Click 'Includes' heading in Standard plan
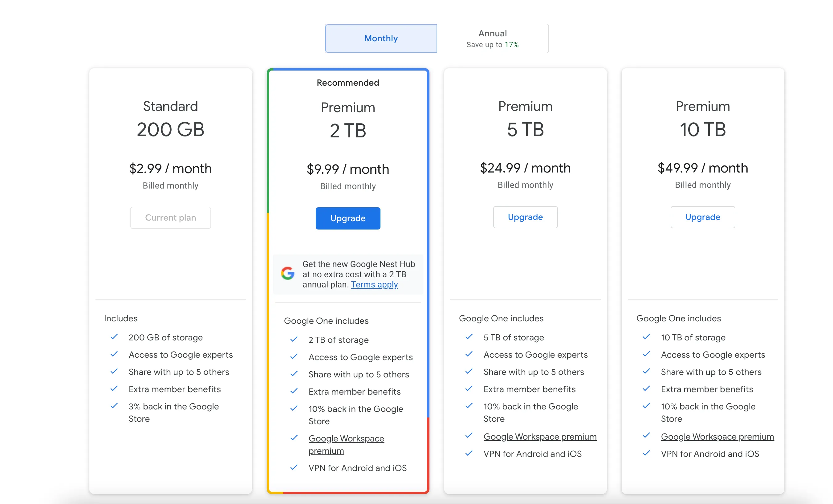The image size is (833, 504). (x=121, y=319)
